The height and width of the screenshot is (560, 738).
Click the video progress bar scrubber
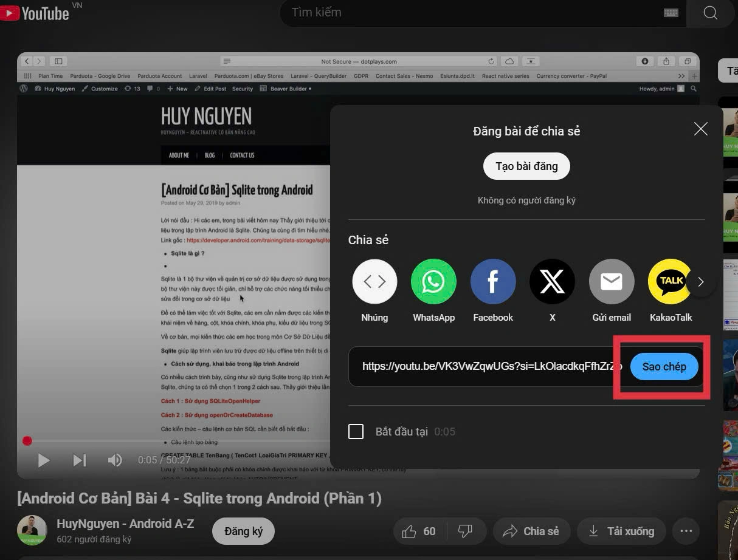click(x=27, y=441)
